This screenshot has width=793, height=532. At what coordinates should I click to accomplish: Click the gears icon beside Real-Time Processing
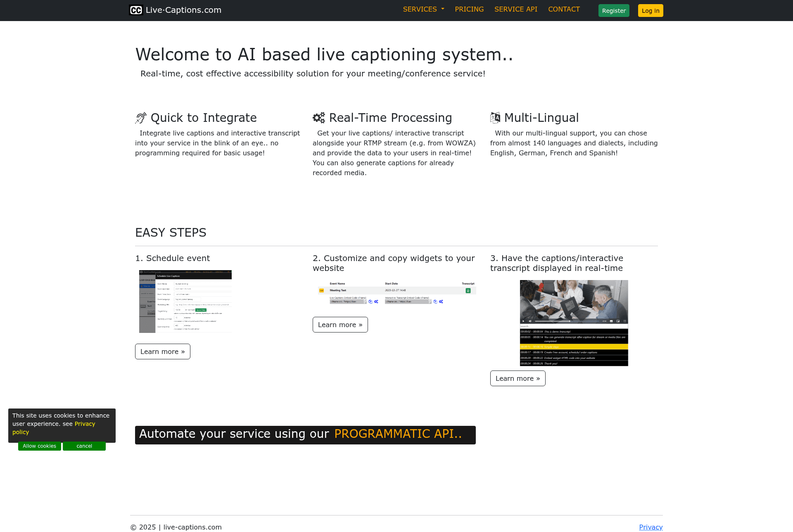[x=318, y=118]
